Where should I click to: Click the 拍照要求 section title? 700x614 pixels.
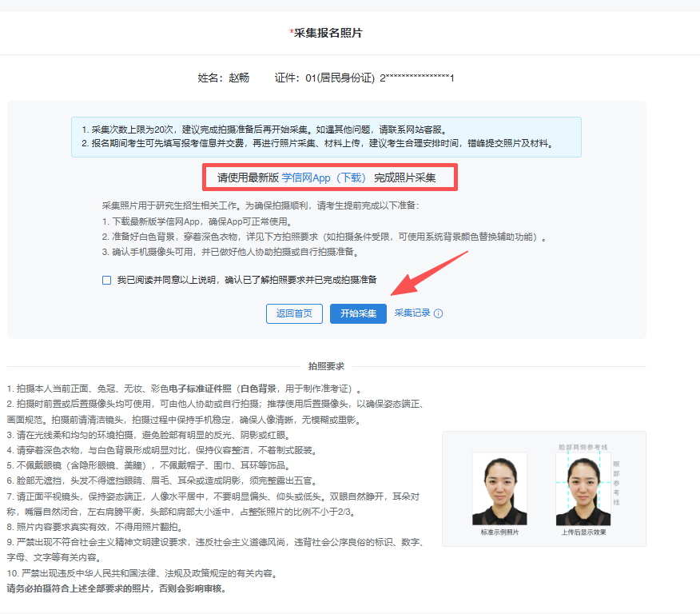pyautogui.click(x=326, y=366)
